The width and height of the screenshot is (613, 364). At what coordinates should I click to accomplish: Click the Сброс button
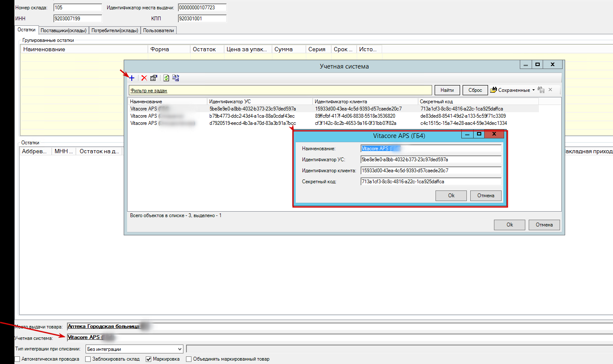[x=475, y=90]
